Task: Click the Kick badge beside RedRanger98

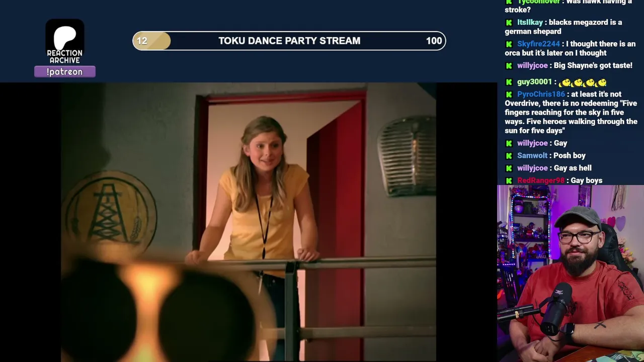Action: [x=509, y=181]
